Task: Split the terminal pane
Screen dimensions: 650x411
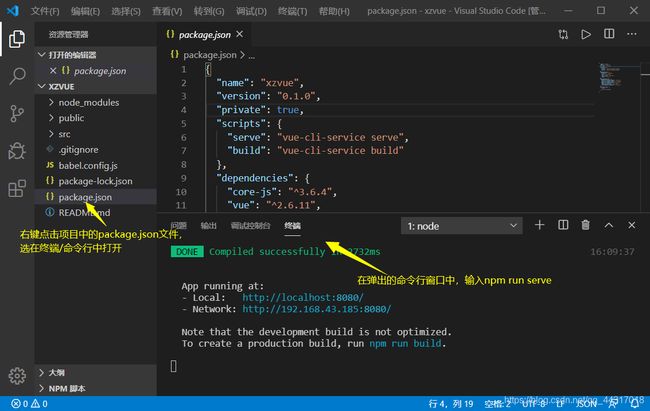Action: point(562,226)
